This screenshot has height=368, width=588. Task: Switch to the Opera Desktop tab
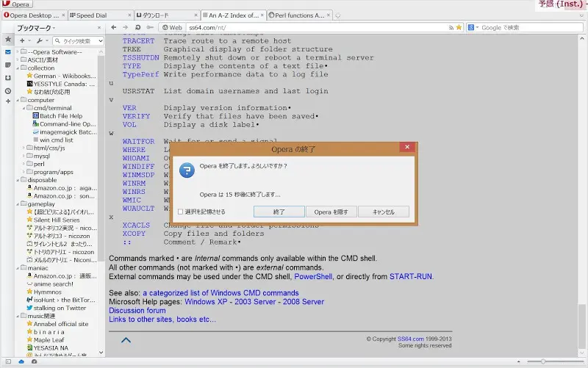tap(34, 15)
